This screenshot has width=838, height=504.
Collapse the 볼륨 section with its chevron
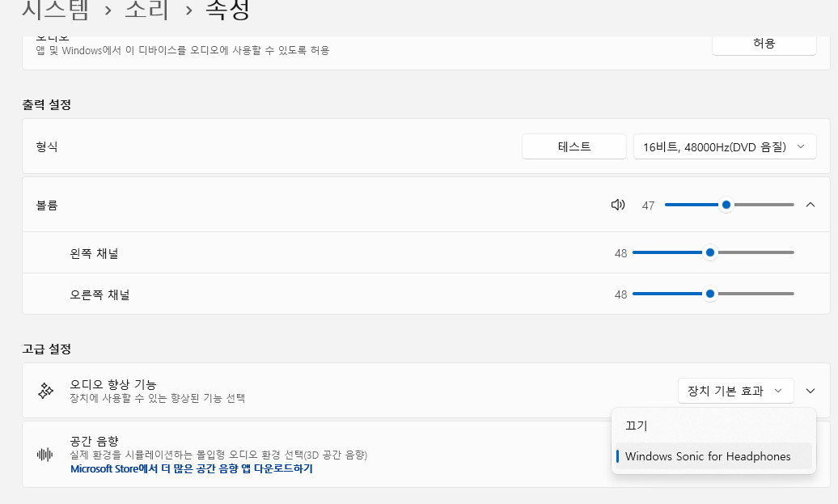(810, 205)
